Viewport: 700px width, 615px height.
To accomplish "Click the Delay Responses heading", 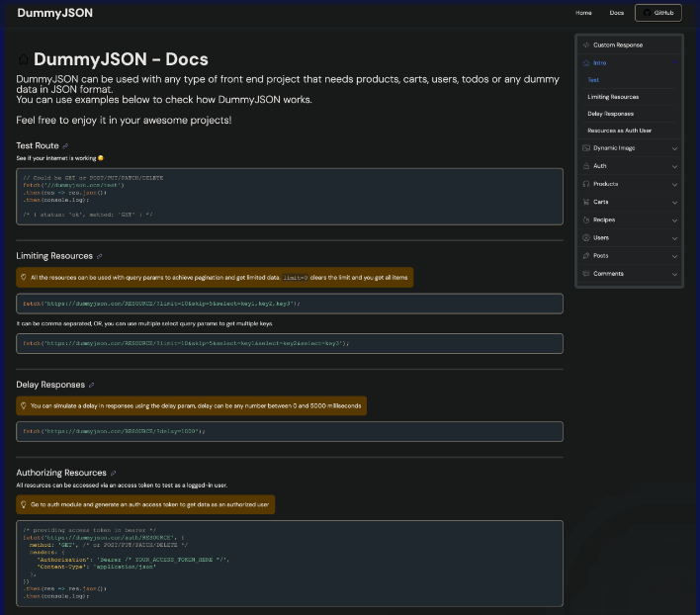I will pos(50,385).
